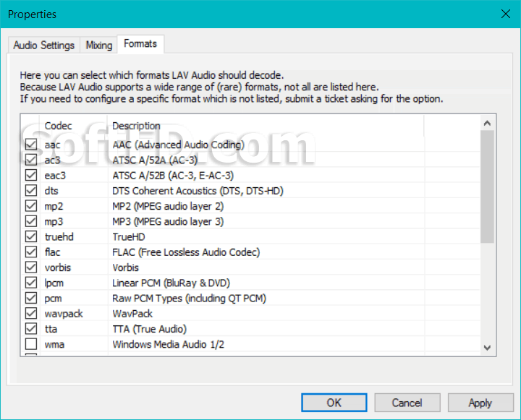This screenshot has width=521, height=420.
Task: Select 'FLAC (Free Lossless Audio Codec)' text
Action: coord(186,252)
